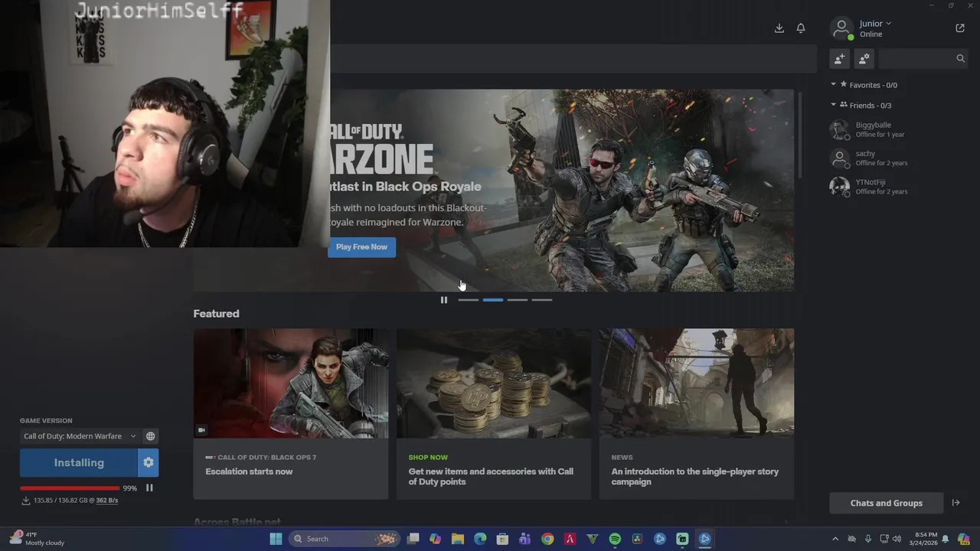The image size is (980, 551).
Task: Jump to third banner carousel slide
Action: [x=518, y=300]
